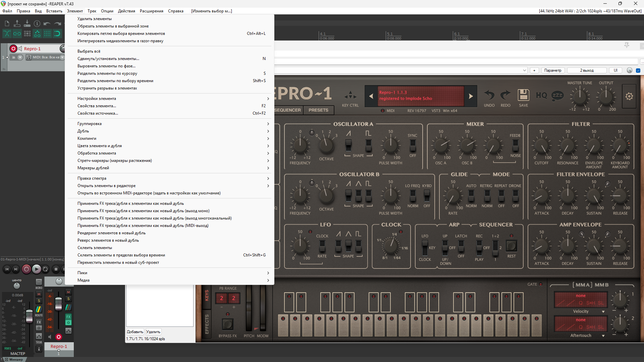This screenshot has width=644, height=362.
Task: Select Разделить элементы по курсору
Action: point(169,73)
